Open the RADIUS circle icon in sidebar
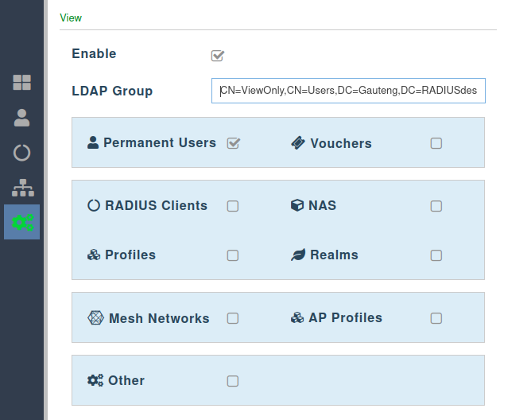 [x=22, y=153]
